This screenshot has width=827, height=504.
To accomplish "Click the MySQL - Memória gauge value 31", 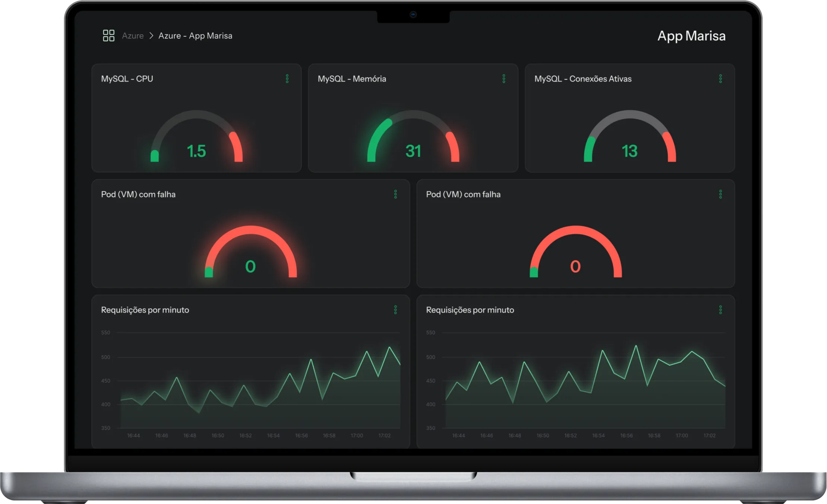I will 413,151.
